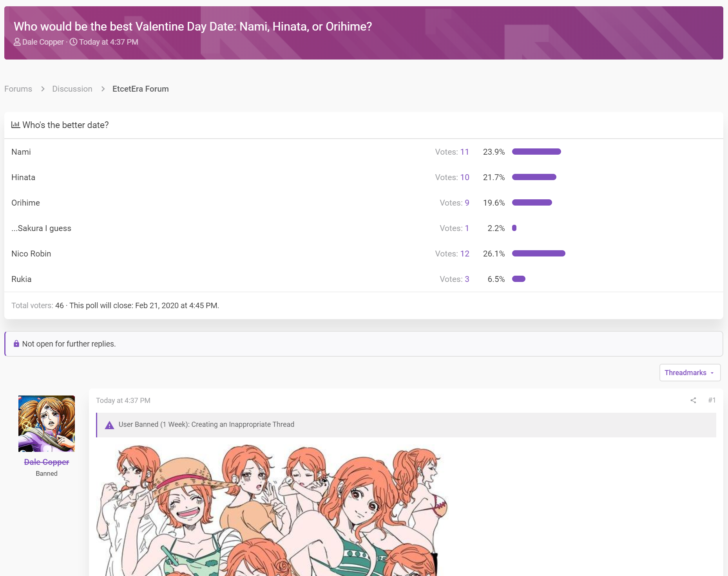Open Dale Copper's avatar in the post

click(x=47, y=424)
